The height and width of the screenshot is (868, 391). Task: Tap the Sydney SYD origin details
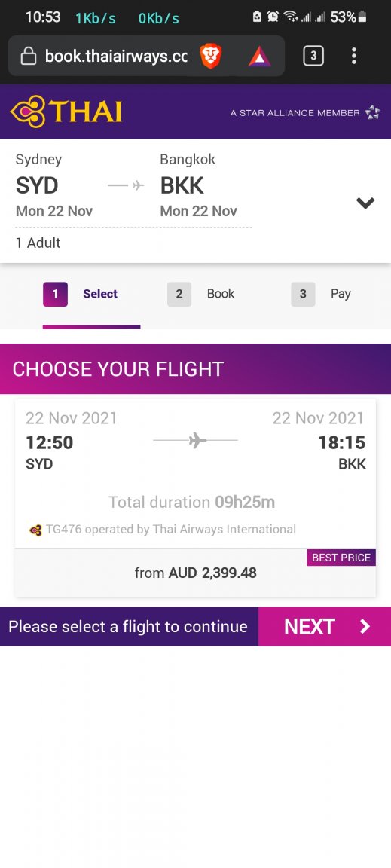click(54, 185)
